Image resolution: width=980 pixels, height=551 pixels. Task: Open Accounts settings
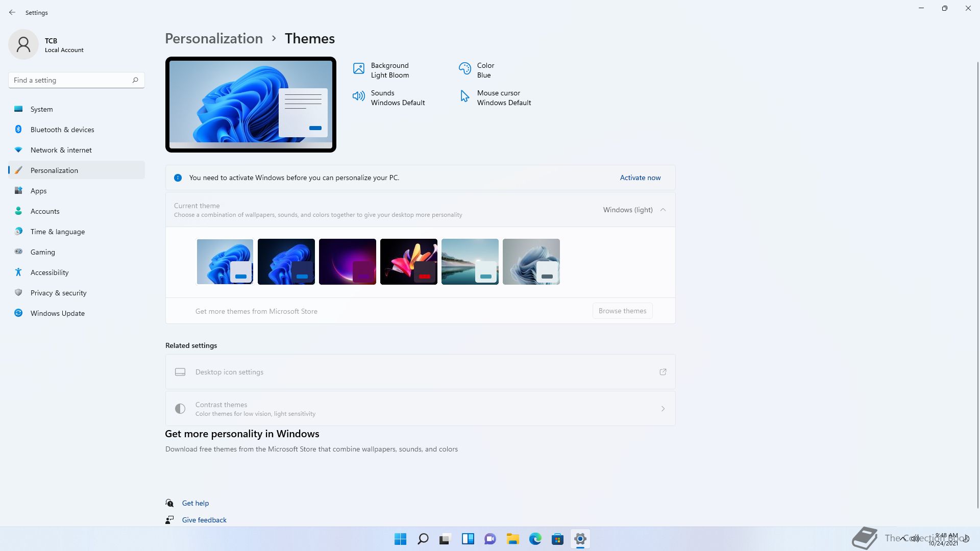pos(77,211)
